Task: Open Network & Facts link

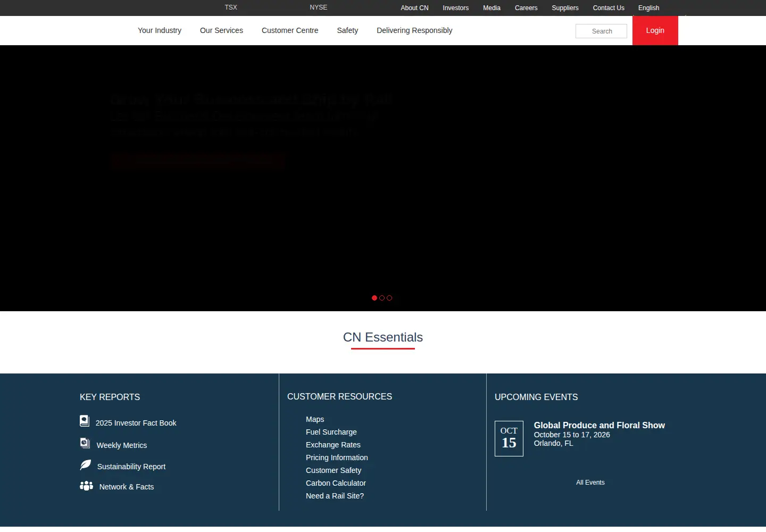Action: 127,487
